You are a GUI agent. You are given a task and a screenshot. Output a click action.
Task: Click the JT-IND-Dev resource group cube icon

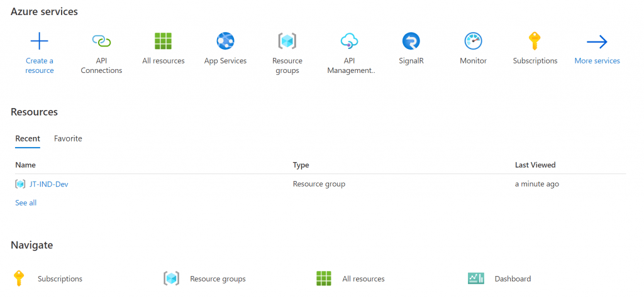point(20,184)
